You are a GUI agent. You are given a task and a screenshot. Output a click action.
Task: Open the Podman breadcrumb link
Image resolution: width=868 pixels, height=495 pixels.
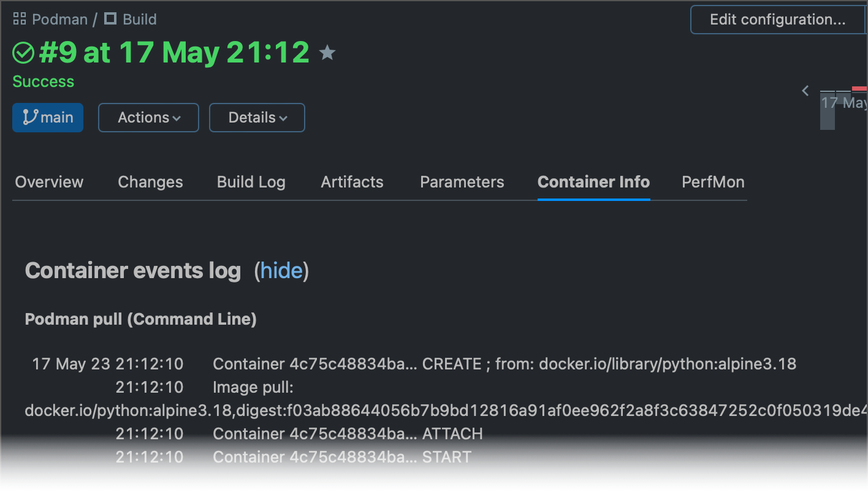(59, 20)
